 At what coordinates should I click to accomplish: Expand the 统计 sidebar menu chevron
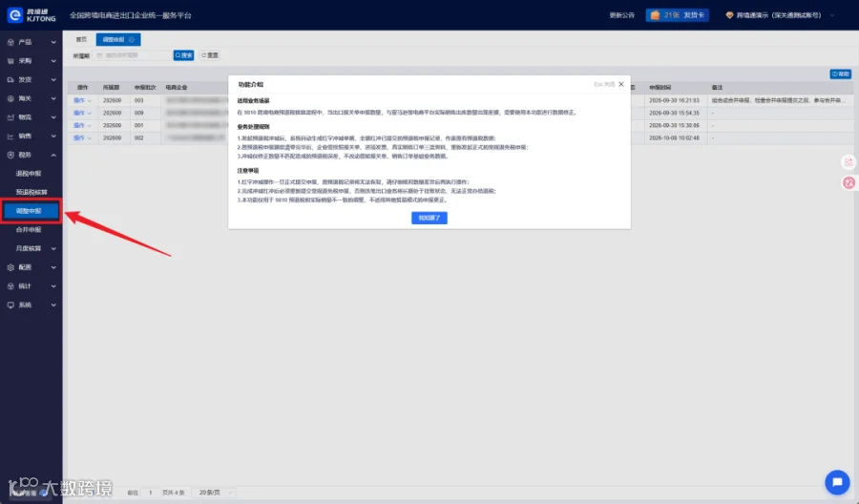point(53,286)
